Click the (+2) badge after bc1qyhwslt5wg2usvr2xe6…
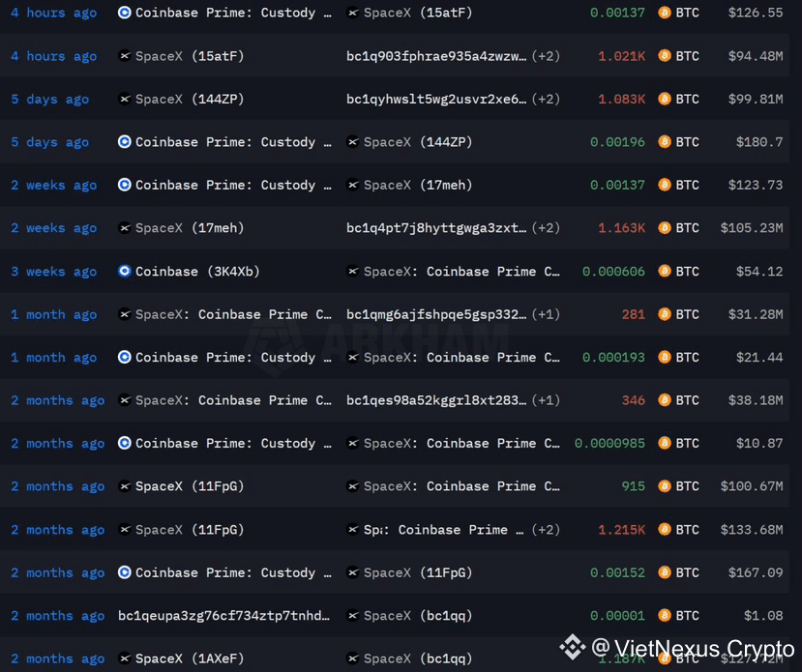 [x=546, y=99]
